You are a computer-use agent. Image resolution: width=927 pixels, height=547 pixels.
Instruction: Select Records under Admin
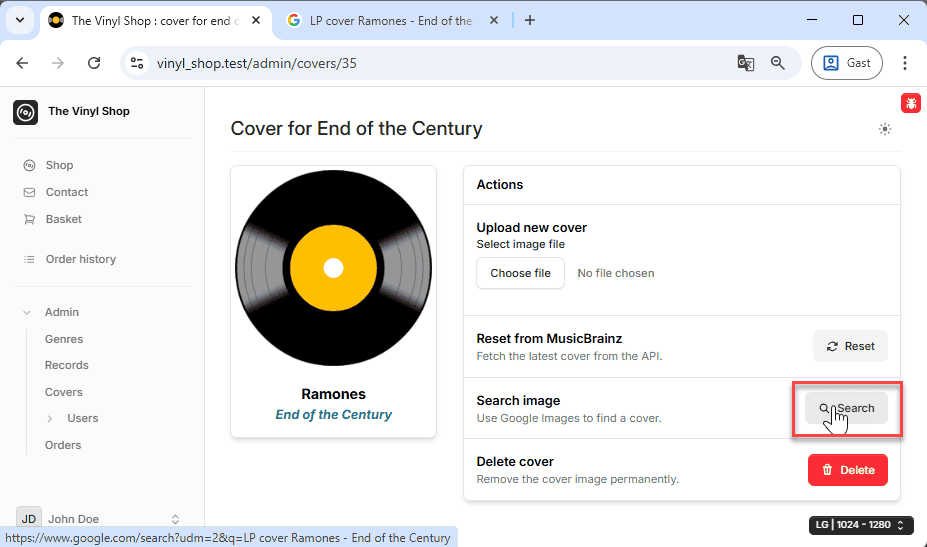[x=66, y=365]
